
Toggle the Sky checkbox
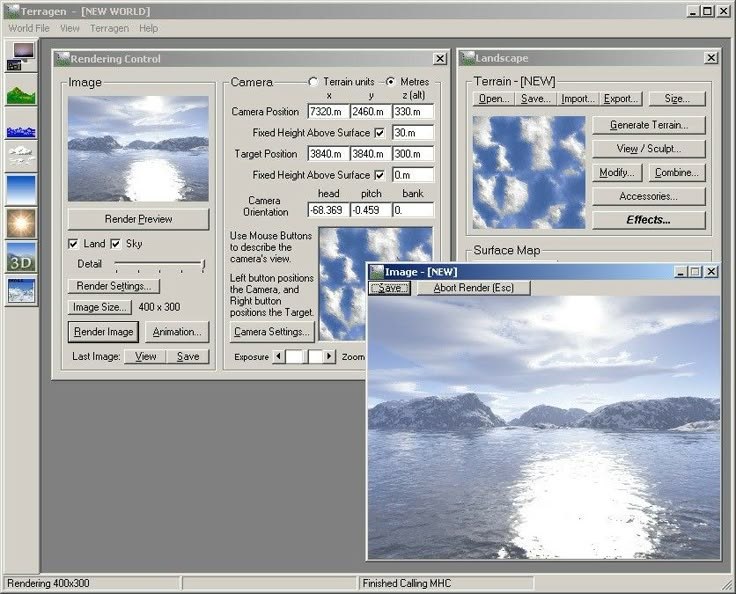point(115,244)
